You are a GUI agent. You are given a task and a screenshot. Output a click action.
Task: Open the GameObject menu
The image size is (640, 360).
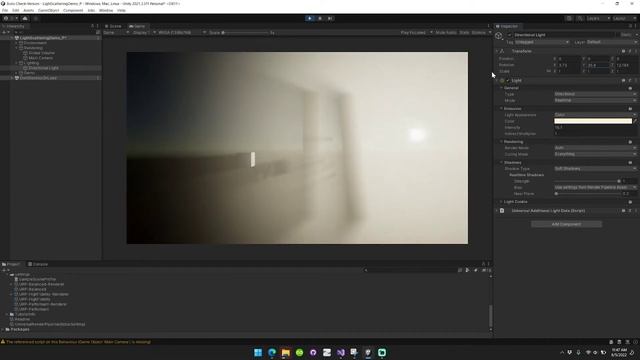tap(49, 10)
